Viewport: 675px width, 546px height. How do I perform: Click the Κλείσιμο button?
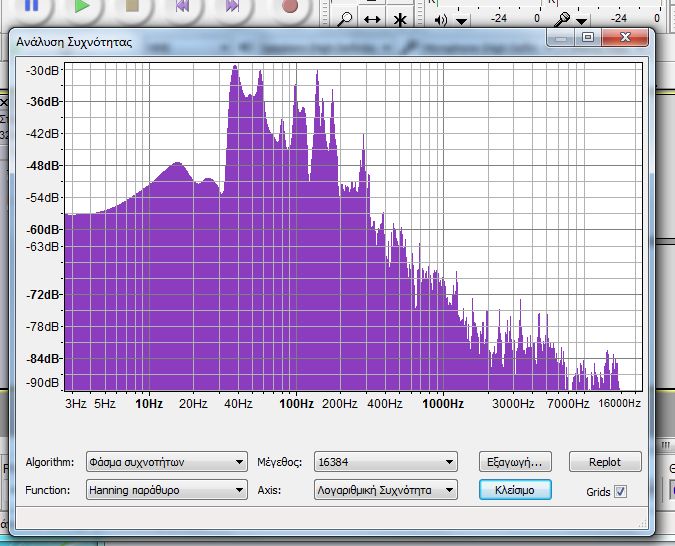pyautogui.click(x=515, y=490)
